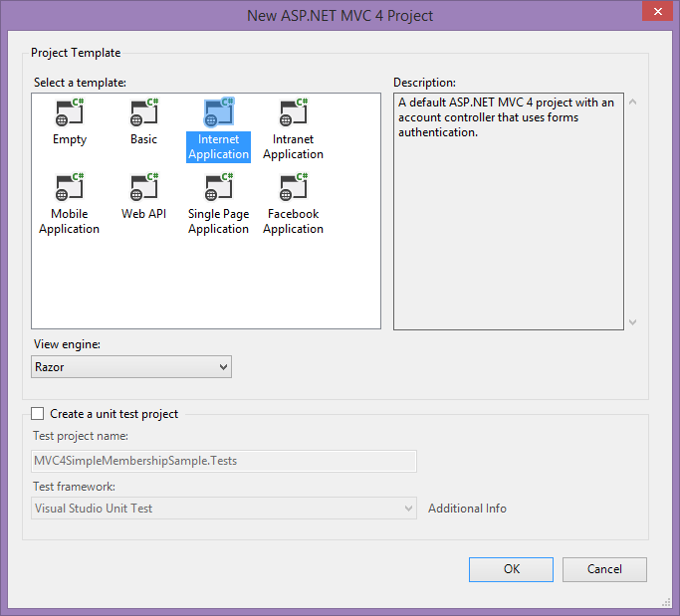Click the Cancel button
Viewport: 680px width, 616px height.
604,569
